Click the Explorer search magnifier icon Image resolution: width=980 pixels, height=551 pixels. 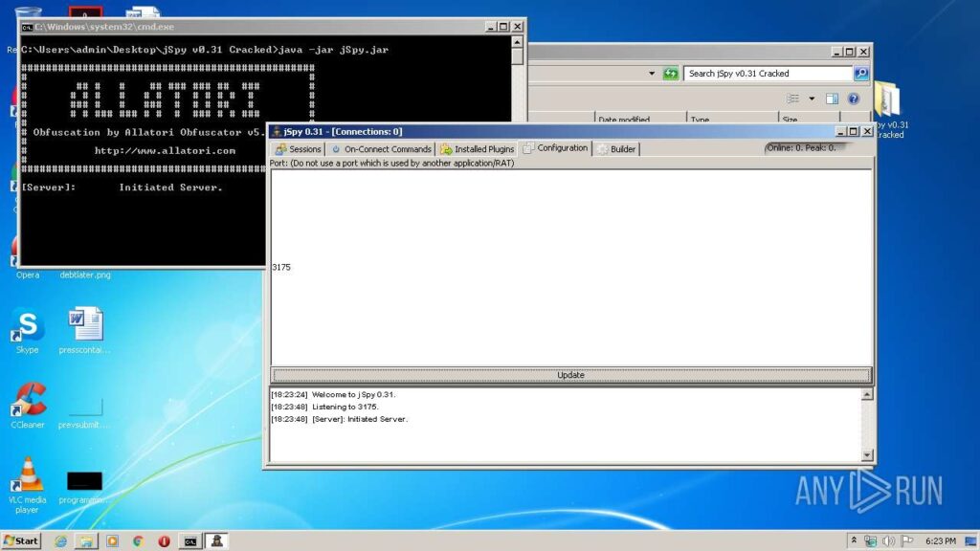861,74
